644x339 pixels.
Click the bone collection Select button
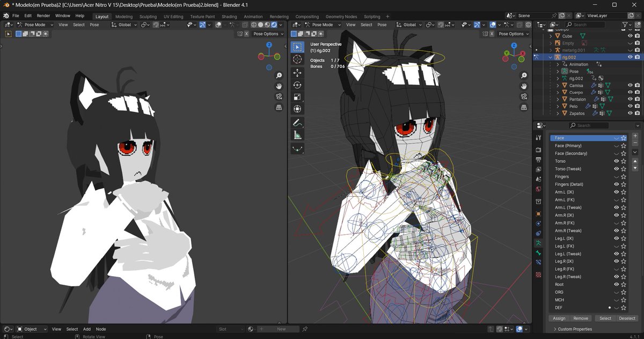click(605, 318)
